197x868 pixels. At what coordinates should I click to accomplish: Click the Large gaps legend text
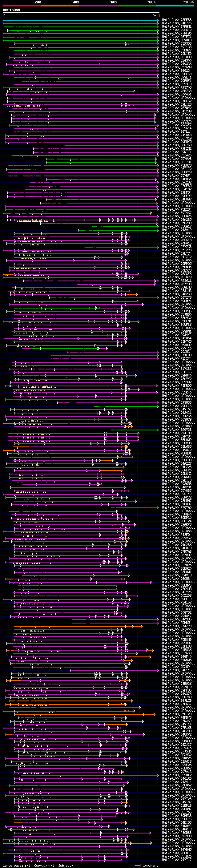tap(38, 866)
